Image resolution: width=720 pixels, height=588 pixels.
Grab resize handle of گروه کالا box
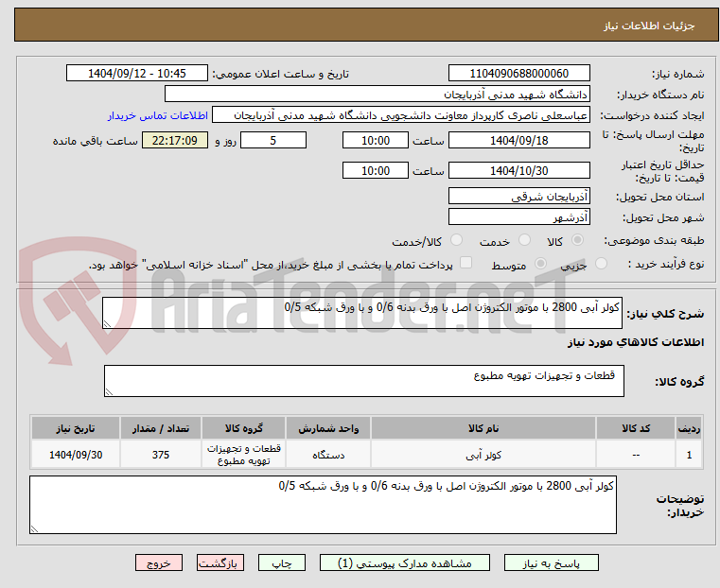point(109,392)
